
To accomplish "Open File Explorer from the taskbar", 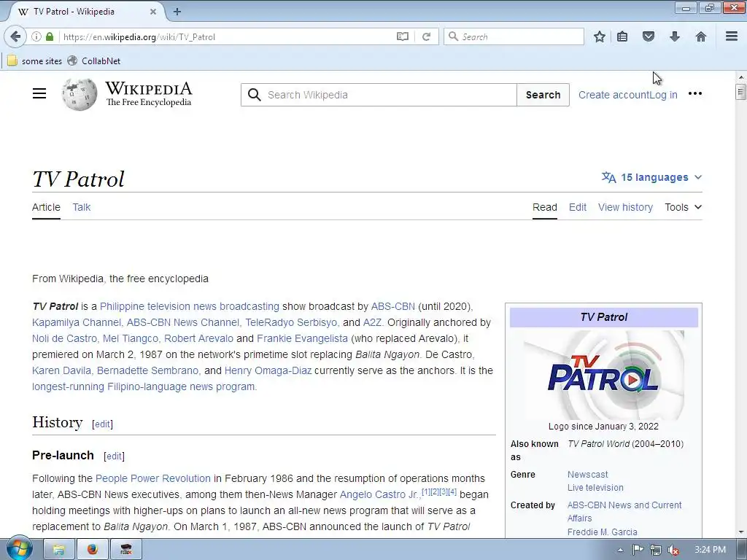I will tap(58, 550).
